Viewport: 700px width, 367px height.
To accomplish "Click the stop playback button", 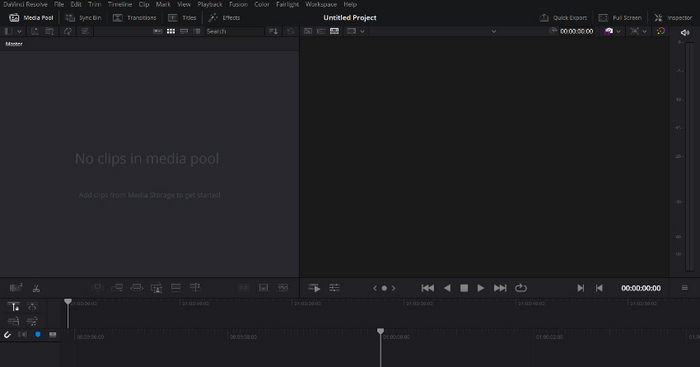I will (464, 288).
